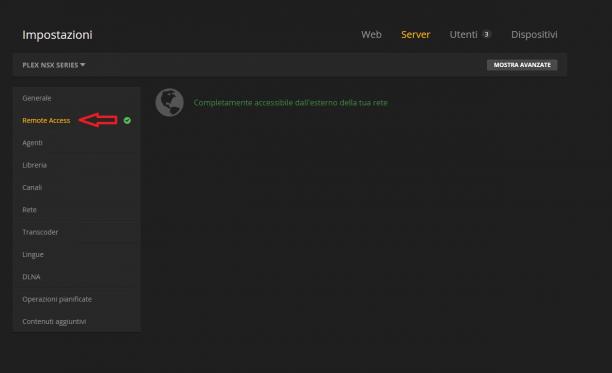Open the Contenuti aggiuntivi section
Viewport: 612px width, 373px height.
pyautogui.click(x=76, y=321)
